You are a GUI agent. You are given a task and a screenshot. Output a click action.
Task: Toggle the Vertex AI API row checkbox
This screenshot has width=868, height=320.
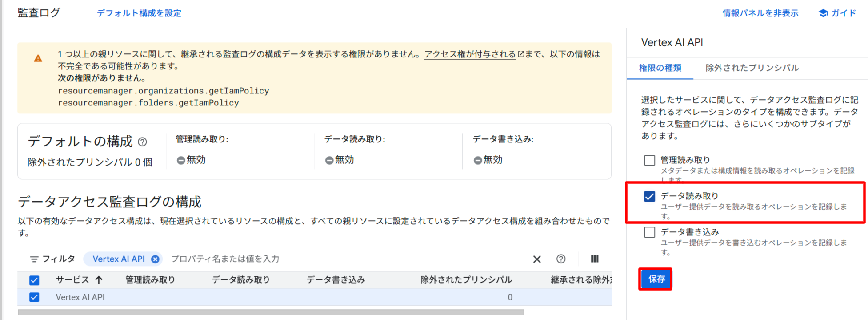coord(34,297)
